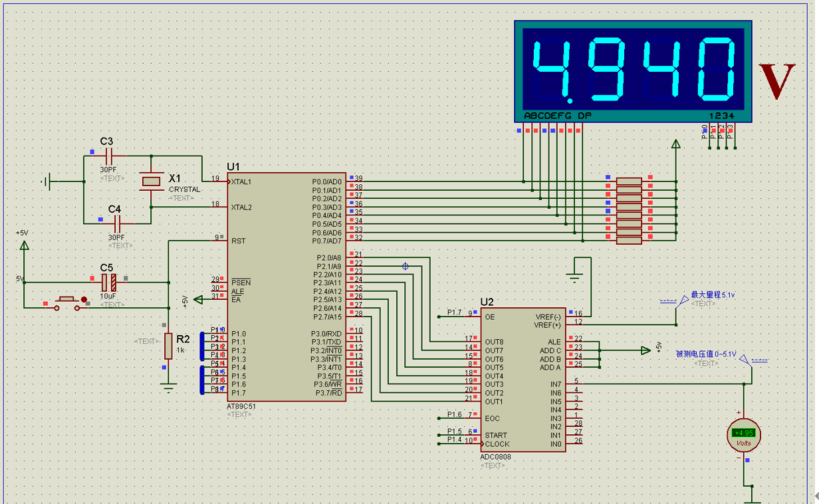Screen dimensions: 819x504
Task: Click the P3.0/RXD pin label
Action: pyautogui.click(x=326, y=334)
